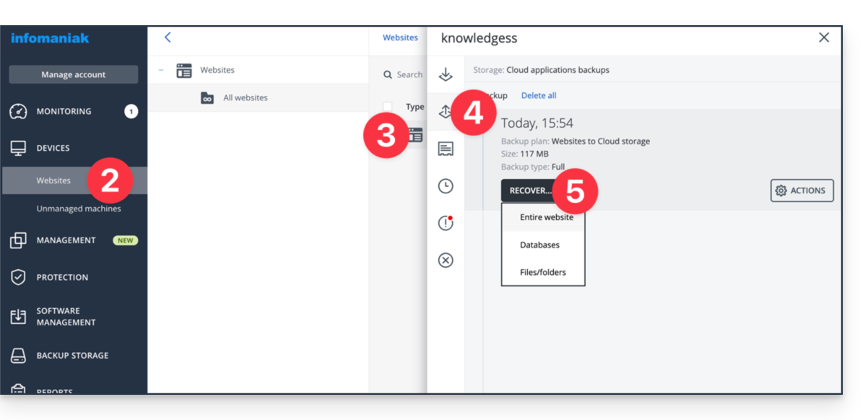Collapse the Websites tree node
The height and width of the screenshot is (420, 868).
(161, 70)
